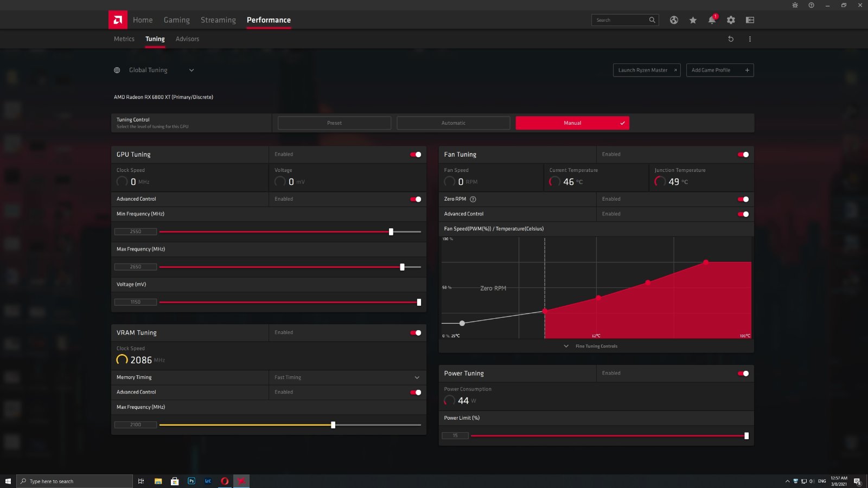The height and width of the screenshot is (488, 868).
Task: Select Manual tuning control
Action: (572, 123)
